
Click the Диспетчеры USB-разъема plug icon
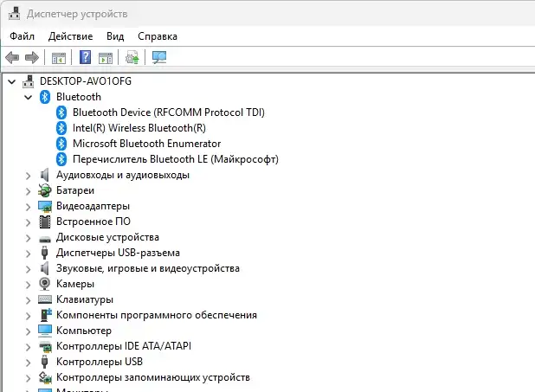click(x=44, y=253)
